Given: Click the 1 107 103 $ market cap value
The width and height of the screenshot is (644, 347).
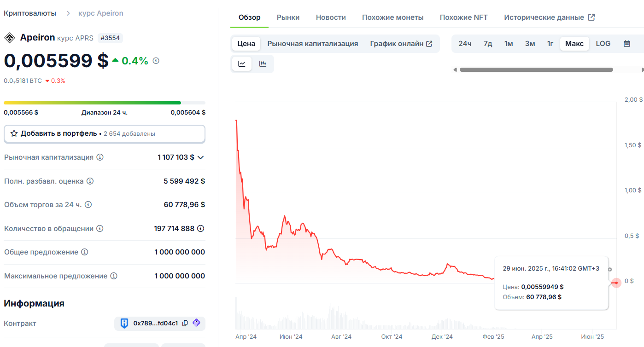Looking at the screenshot, I should pyautogui.click(x=176, y=157).
